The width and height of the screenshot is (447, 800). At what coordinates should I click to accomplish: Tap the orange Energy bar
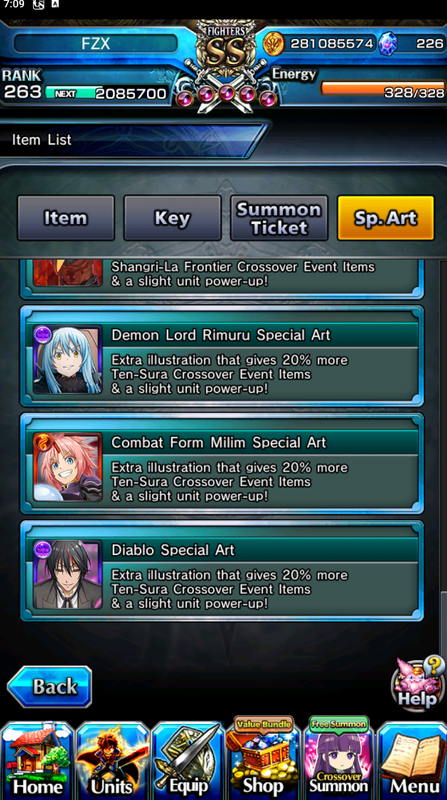point(382,88)
